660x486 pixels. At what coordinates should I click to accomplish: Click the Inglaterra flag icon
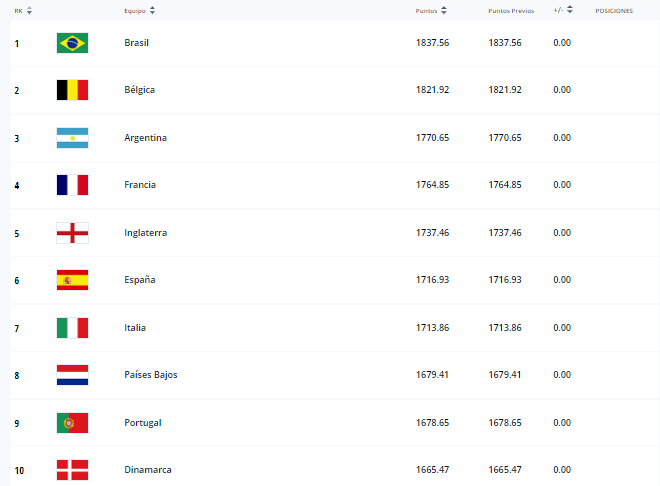click(x=72, y=233)
